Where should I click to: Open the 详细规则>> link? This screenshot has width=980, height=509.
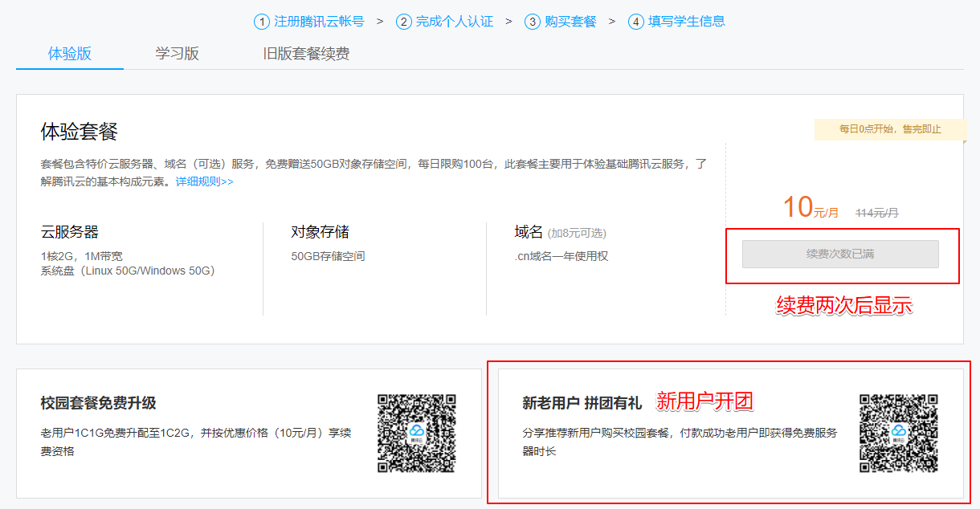pos(204,181)
